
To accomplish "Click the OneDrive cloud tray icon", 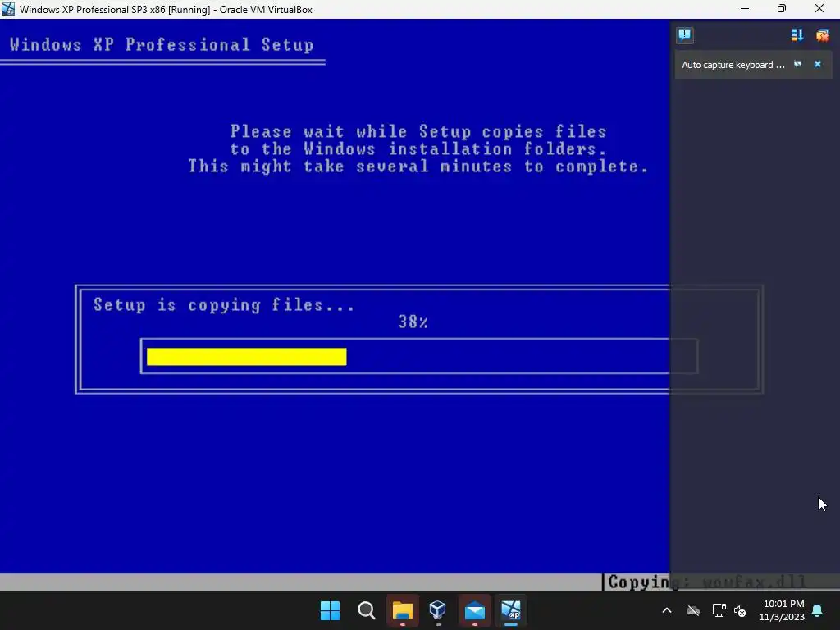I will (693, 610).
